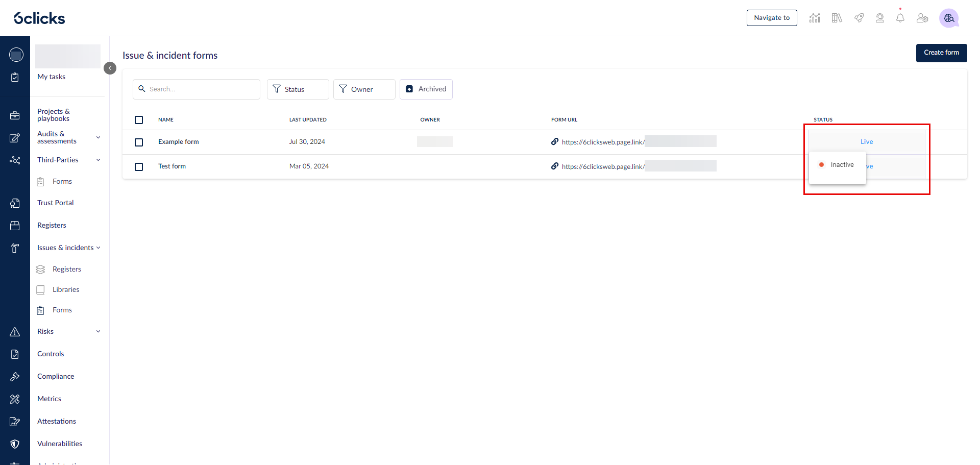The image size is (980, 465).
Task: Open Libraries under Issues & incidents
Action: click(x=66, y=289)
